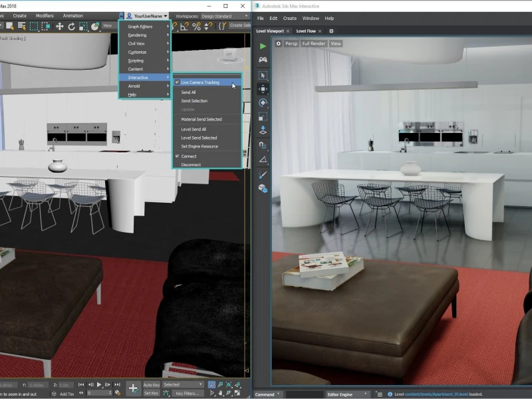Select the paint brush tool in Interactive
Screen dimensions: 532x399
263,175
